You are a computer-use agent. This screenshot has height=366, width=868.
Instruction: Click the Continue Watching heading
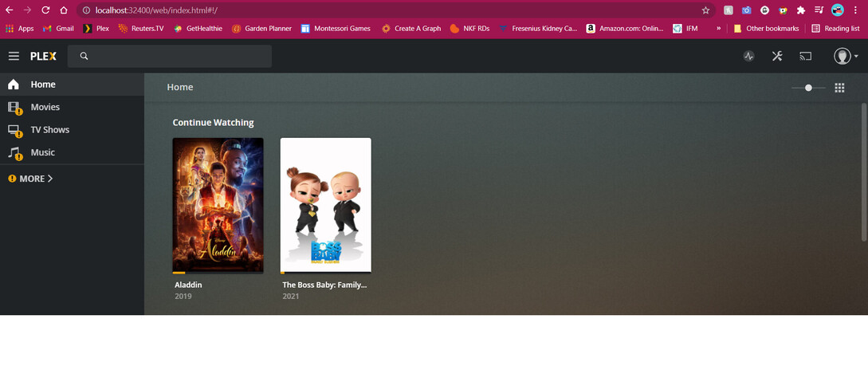213,122
